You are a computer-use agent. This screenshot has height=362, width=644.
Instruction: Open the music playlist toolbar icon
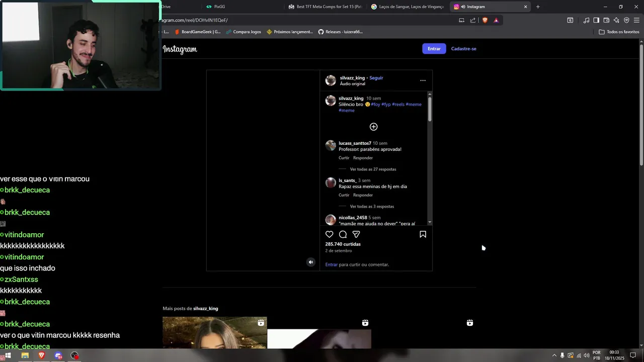click(x=586, y=20)
